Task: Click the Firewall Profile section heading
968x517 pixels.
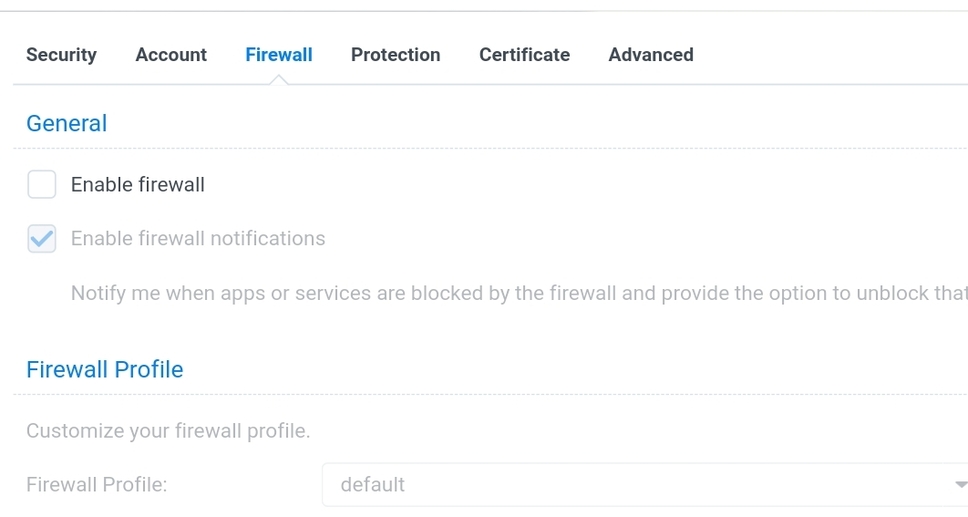Action: [105, 369]
